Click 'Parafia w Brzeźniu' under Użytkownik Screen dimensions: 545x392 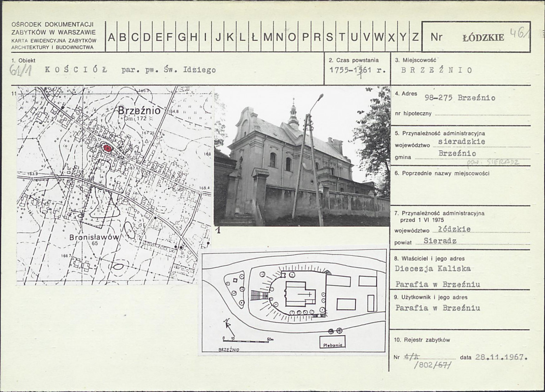pos(438,308)
